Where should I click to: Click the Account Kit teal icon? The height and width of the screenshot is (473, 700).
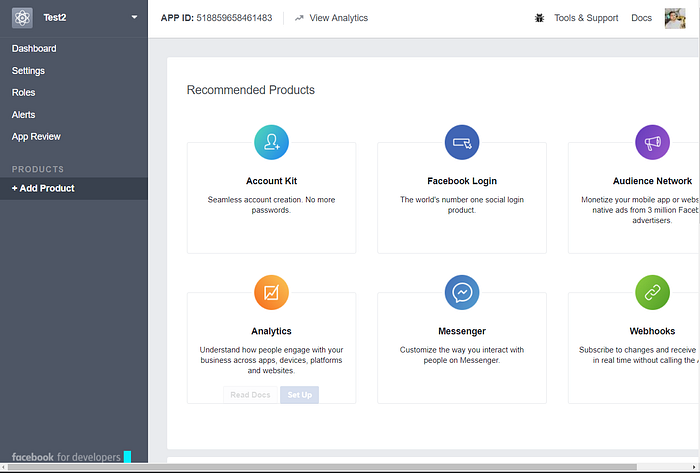[271, 142]
